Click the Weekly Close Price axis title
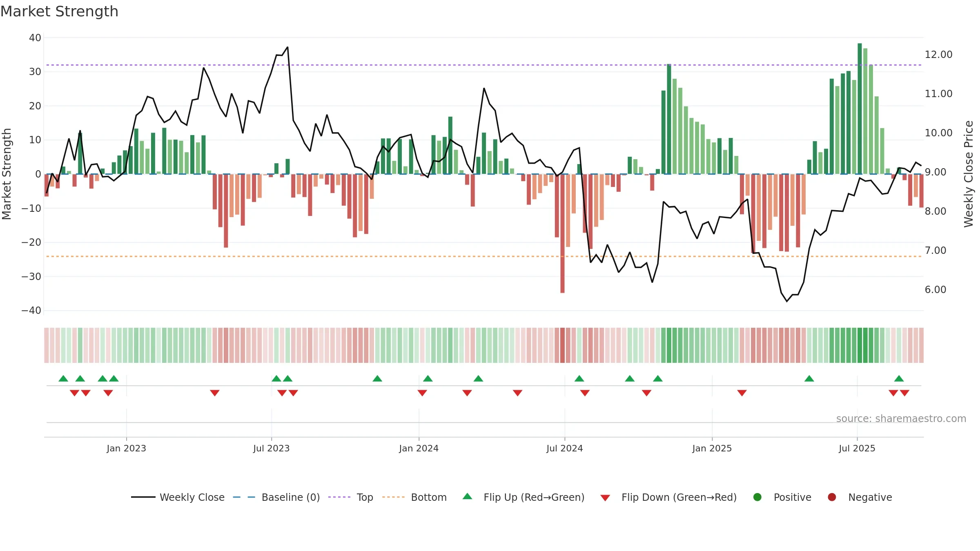Screen dimensions: 980x551 (x=969, y=174)
